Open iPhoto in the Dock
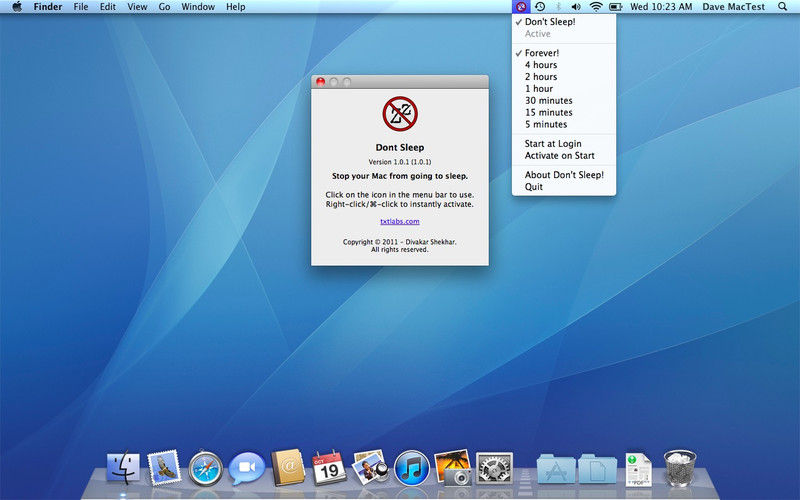The height and width of the screenshot is (500, 800). (453, 467)
